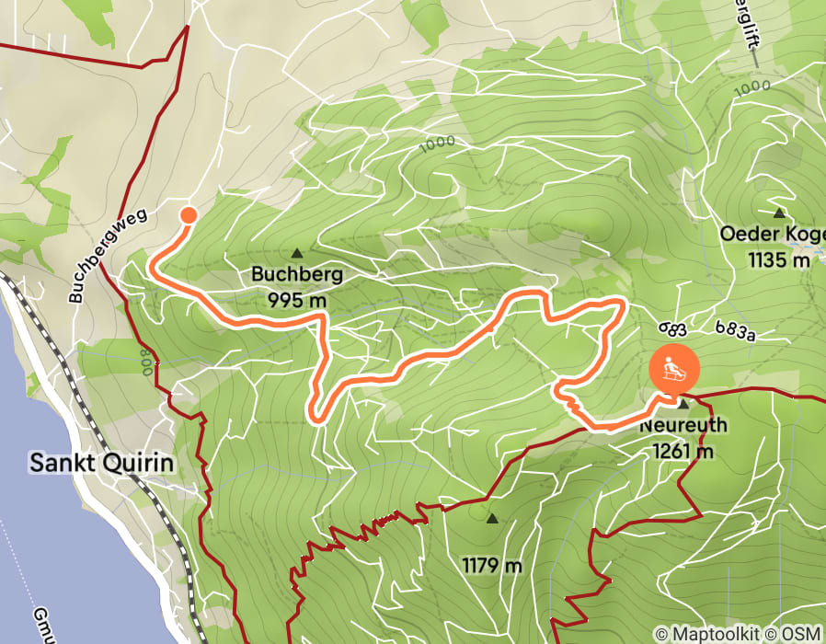Click the orange route start dot

tap(188, 215)
